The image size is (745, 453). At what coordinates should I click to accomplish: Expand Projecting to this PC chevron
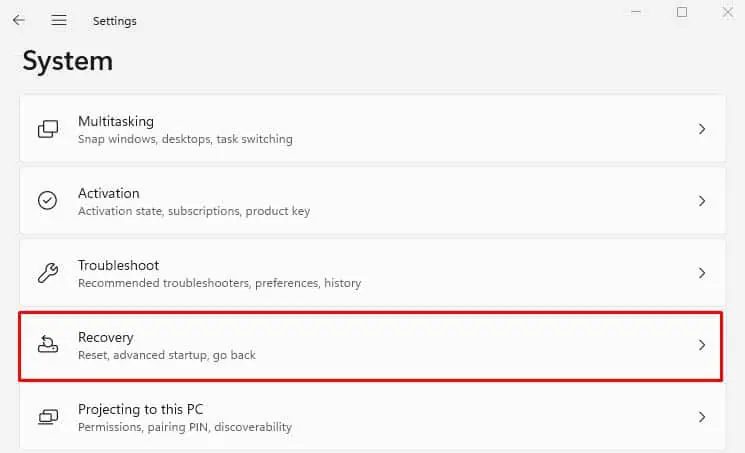[x=702, y=416]
